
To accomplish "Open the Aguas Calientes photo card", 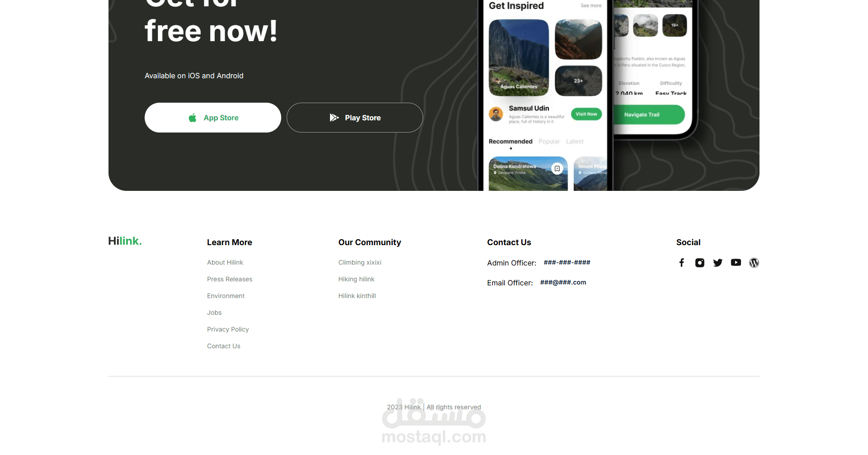I will [x=519, y=57].
